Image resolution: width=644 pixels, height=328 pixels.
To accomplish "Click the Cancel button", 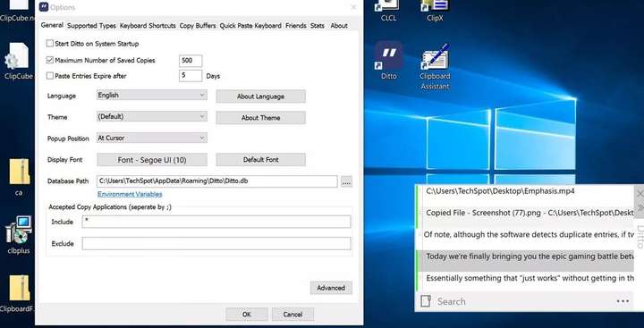I will (292, 315).
